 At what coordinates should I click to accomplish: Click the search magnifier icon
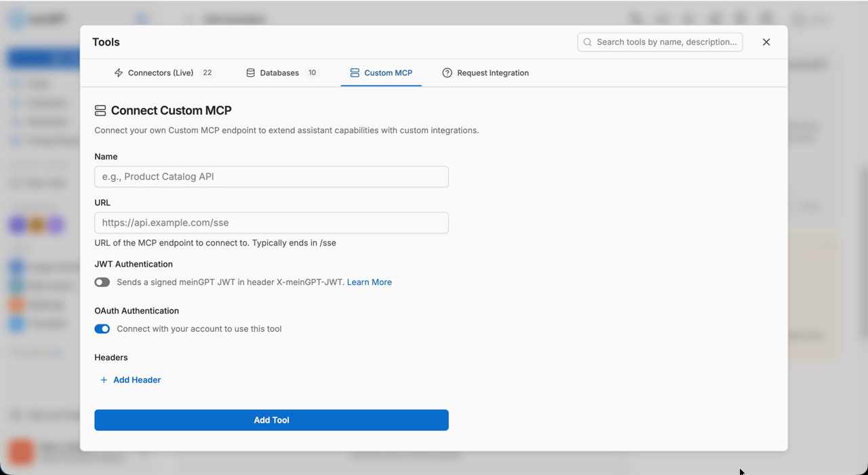pos(588,42)
